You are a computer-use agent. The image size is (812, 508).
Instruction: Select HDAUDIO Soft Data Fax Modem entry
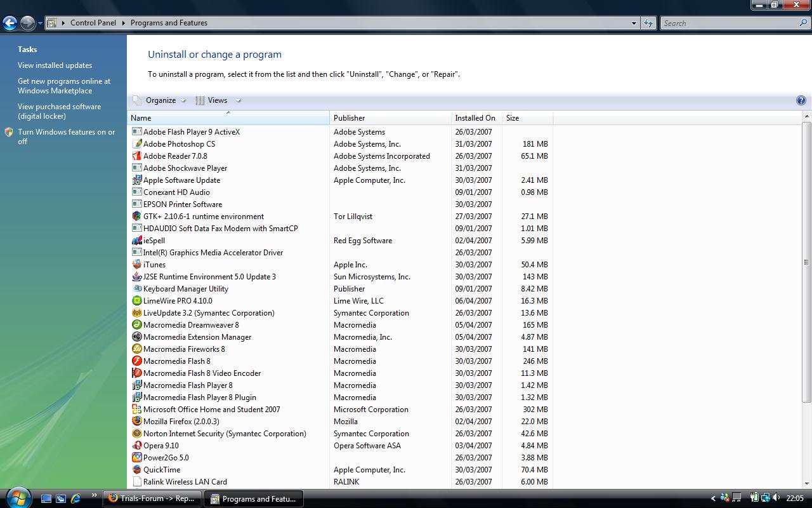[x=340, y=229]
